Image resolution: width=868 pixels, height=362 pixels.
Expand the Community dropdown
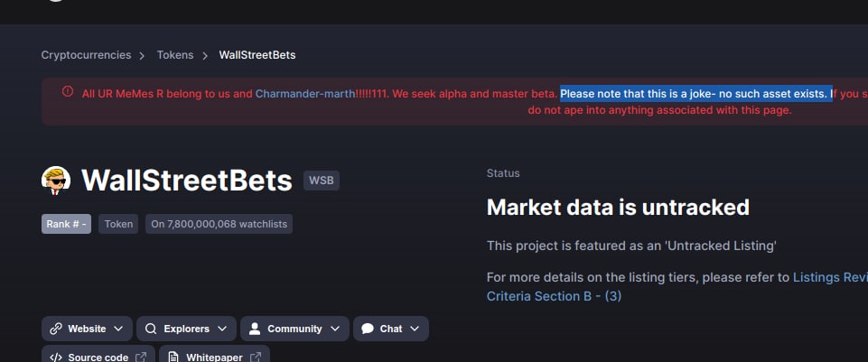[x=294, y=329]
